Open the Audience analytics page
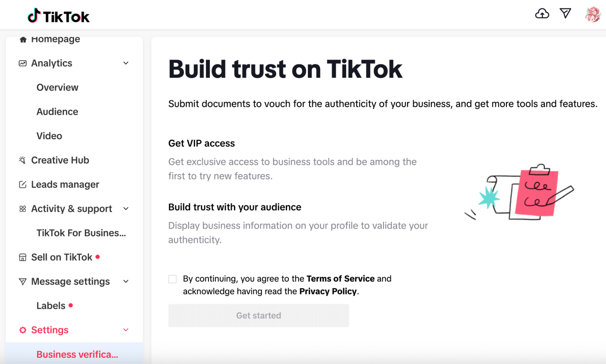606x364 pixels. (57, 112)
